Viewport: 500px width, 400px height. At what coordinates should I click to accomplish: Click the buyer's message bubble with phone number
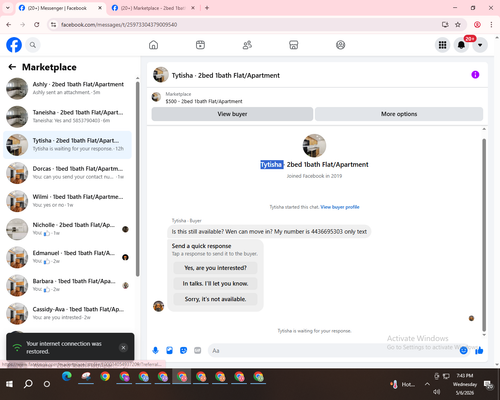click(x=269, y=232)
